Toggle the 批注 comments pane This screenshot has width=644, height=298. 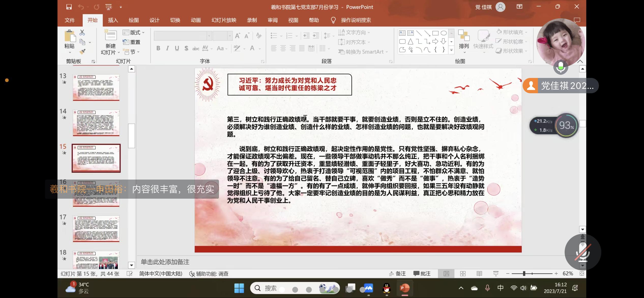tap(422, 274)
